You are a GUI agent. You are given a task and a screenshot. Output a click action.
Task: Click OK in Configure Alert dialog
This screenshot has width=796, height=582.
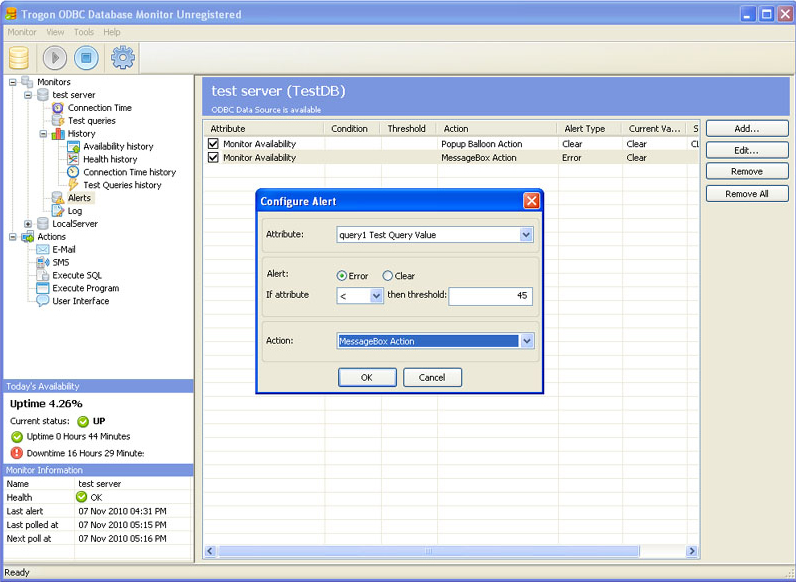coord(367,377)
